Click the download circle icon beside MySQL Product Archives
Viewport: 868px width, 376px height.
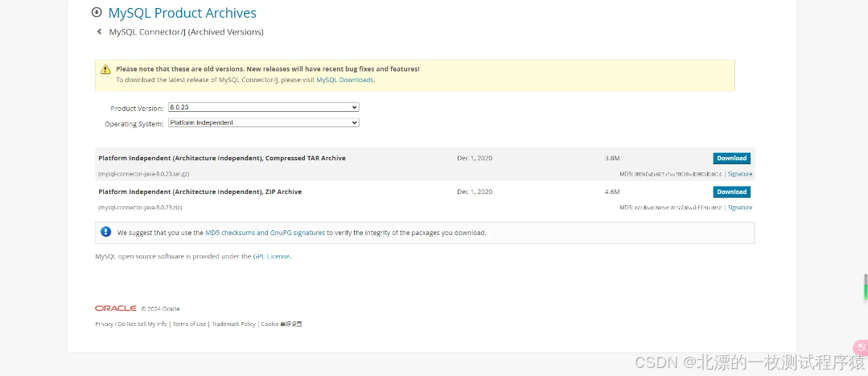97,12
